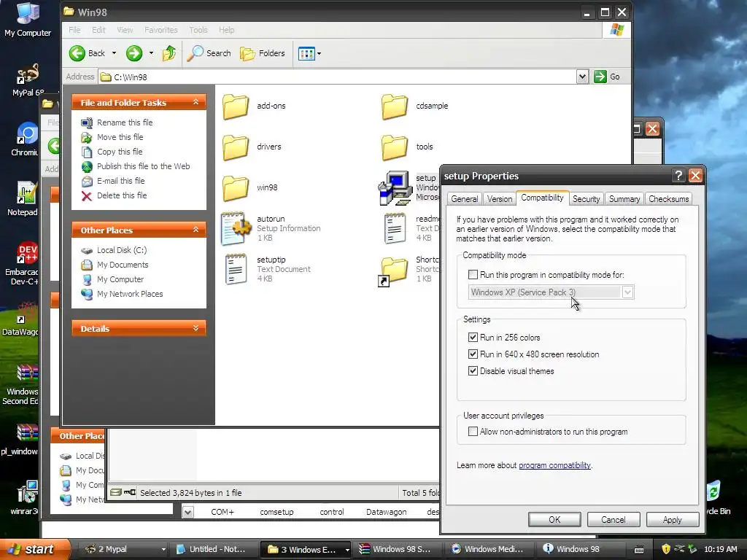The height and width of the screenshot is (560, 747).
Task: Click OK in setup Properties
Action: pos(554,520)
